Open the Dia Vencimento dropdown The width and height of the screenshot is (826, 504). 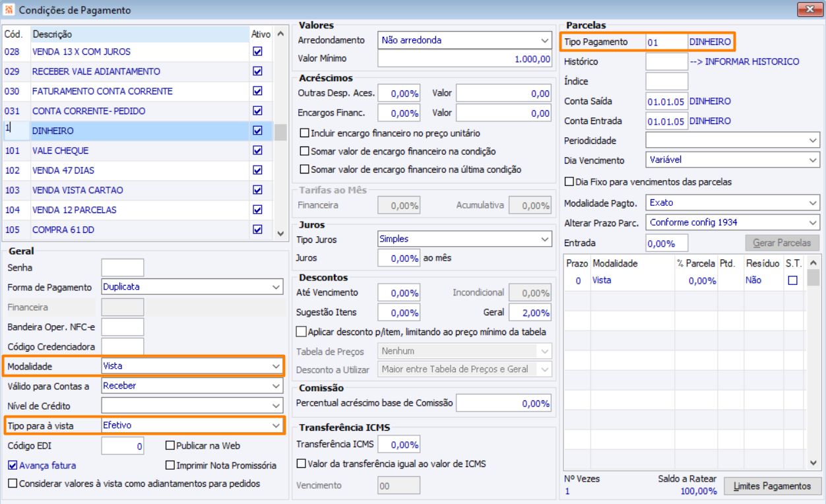coord(813,160)
